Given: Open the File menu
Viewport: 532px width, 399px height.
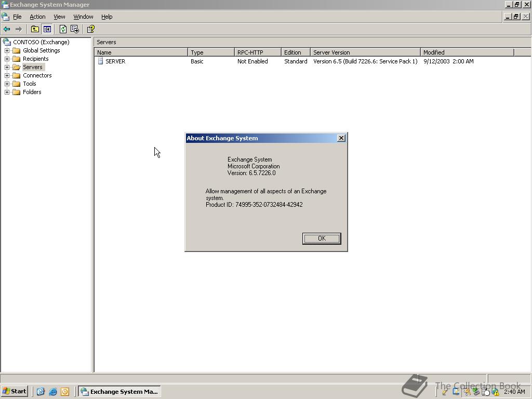Looking at the screenshot, I should tap(17, 17).
